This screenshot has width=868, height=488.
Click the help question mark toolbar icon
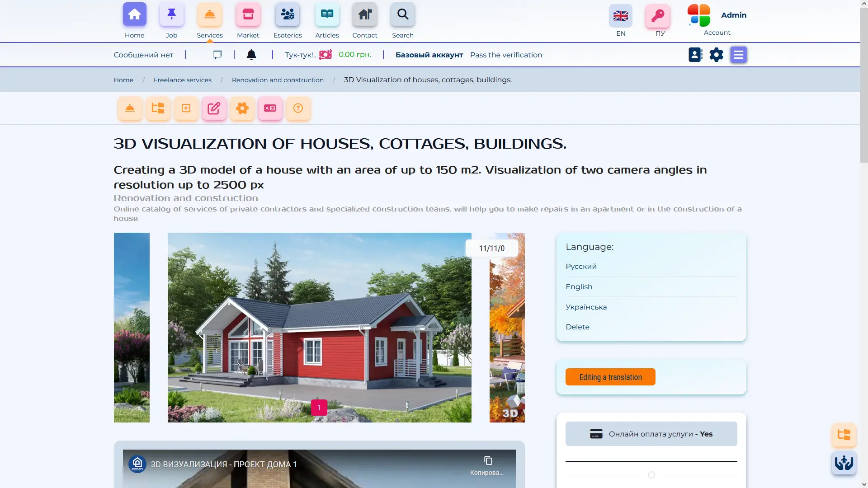298,108
